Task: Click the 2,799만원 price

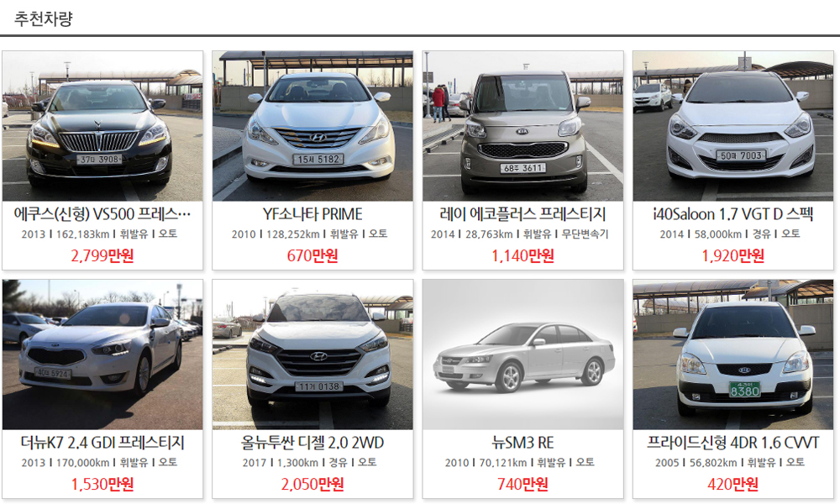Action: (102, 255)
